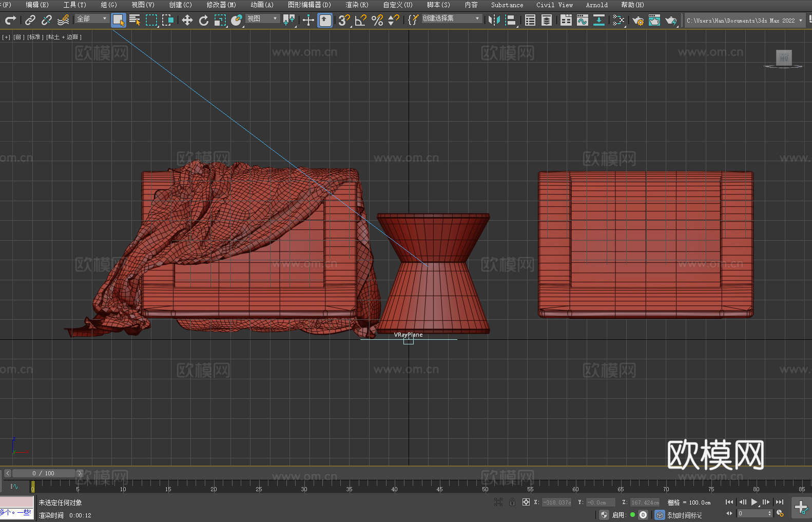The image size is (812, 522).
Task: Open the Substance menu
Action: pyautogui.click(x=507, y=5)
